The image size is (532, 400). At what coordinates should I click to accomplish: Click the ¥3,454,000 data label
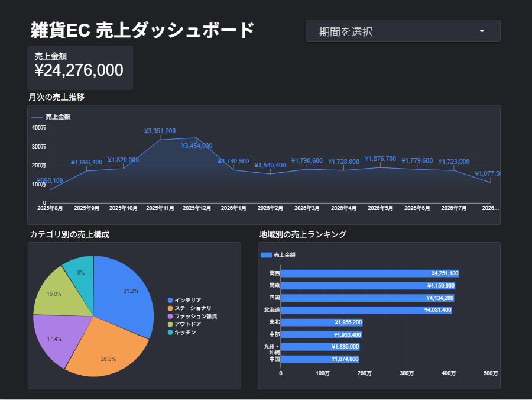pyautogui.click(x=197, y=146)
